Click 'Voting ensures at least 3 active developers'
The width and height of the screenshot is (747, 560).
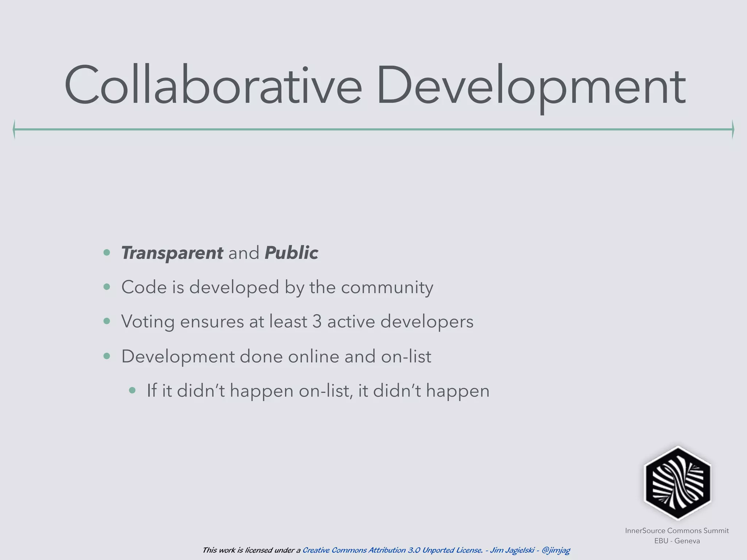[x=297, y=322]
